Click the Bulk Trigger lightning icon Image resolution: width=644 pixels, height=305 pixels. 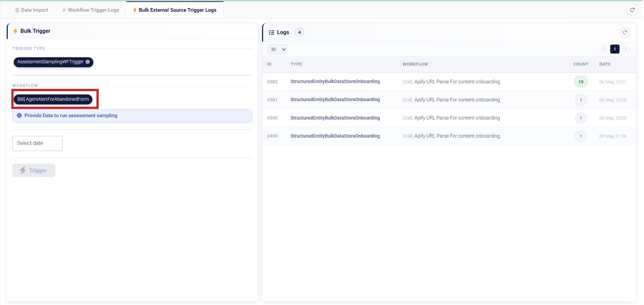tap(15, 31)
